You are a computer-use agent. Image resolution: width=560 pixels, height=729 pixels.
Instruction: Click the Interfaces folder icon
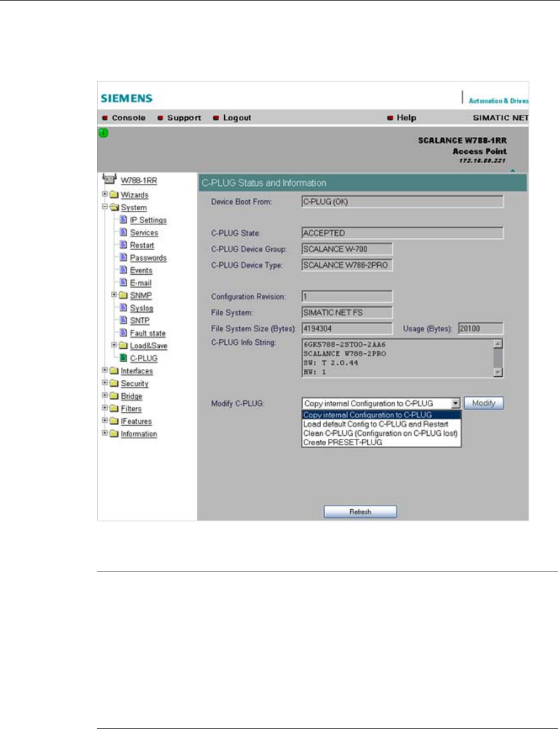tap(114, 371)
